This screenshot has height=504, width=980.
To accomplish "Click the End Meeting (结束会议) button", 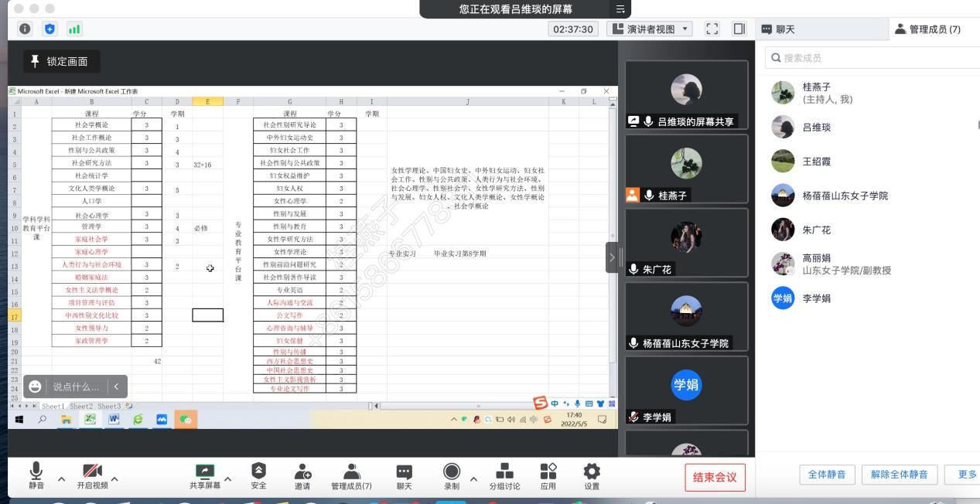I will 715,478.
